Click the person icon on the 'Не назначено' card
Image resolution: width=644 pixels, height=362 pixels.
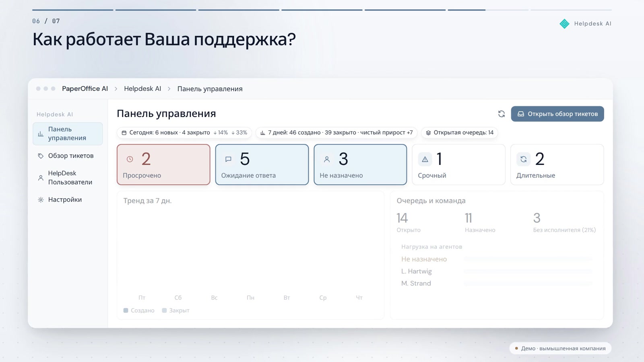(x=327, y=159)
